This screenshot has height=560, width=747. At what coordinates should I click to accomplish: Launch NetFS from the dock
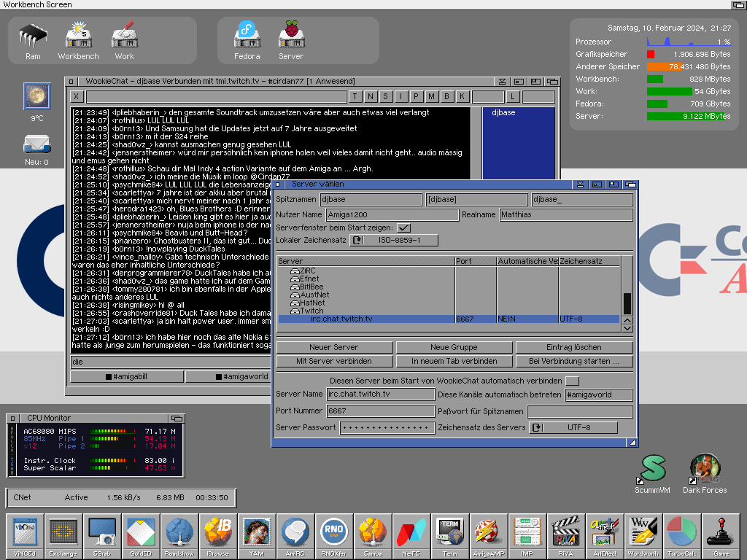[x=411, y=536]
